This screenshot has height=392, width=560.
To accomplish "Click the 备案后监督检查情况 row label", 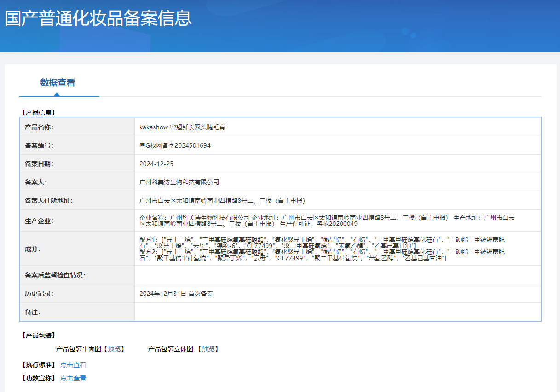I will tap(55, 275).
